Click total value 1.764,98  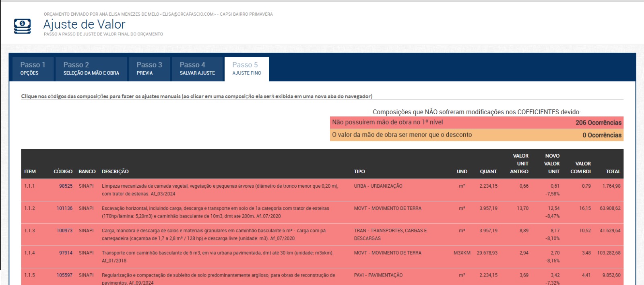tap(611, 186)
